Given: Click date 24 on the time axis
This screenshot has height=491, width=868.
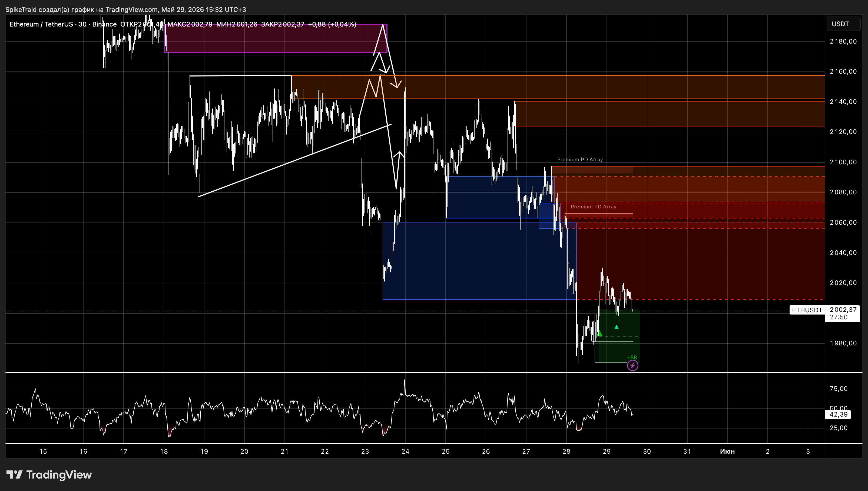Looking at the screenshot, I should pos(405,451).
